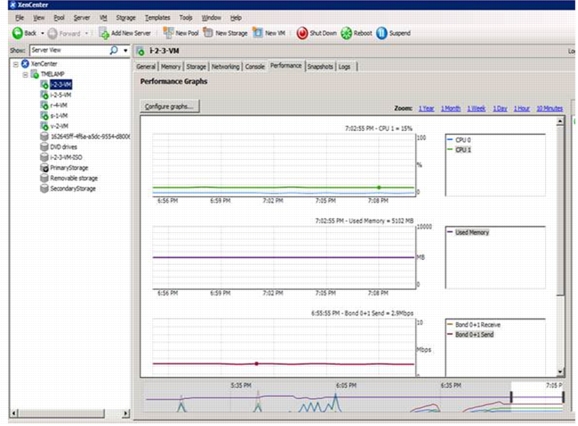
Task: Switch to the Storage tab
Action: (196, 67)
